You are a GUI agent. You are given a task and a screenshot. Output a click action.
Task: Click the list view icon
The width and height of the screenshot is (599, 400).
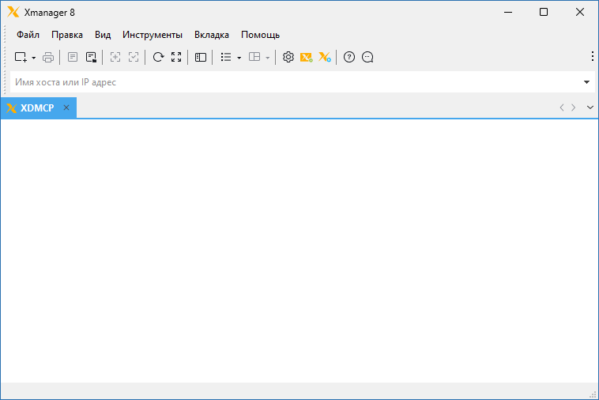pos(226,57)
